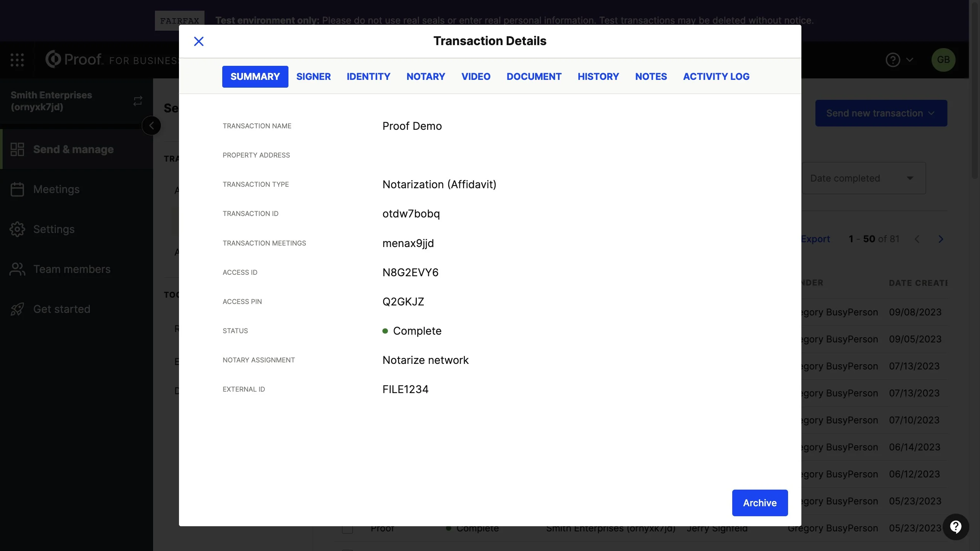Tick the checkbox on the Proof row
This screenshot has width=980, height=551.
point(347,529)
